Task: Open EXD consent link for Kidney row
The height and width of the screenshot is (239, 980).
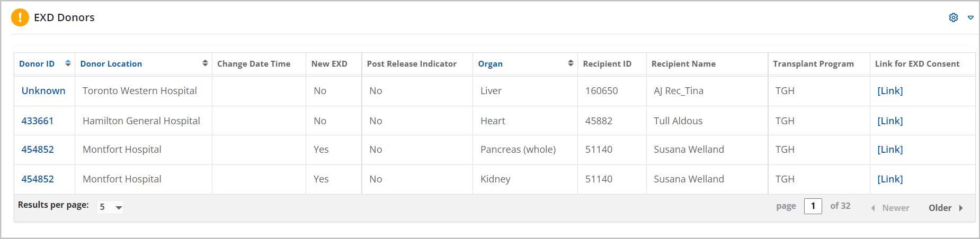Action: click(890, 179)
